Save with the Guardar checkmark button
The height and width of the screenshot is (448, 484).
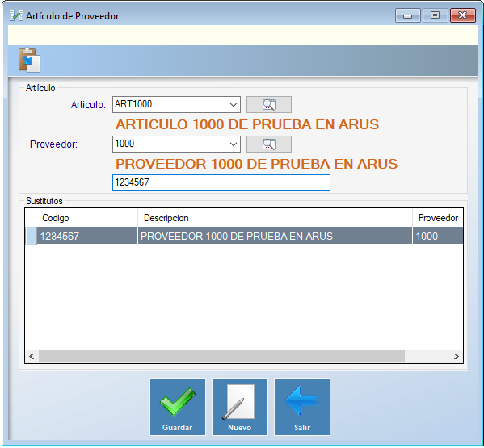tap(178, 407)
